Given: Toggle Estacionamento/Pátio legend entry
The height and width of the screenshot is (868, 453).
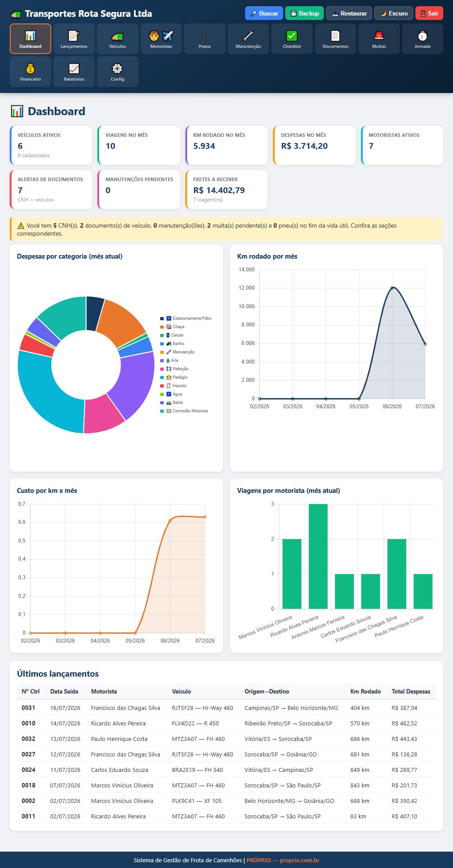Looking at the screenshot, I should pyautogui.click(x=186, y=318).
